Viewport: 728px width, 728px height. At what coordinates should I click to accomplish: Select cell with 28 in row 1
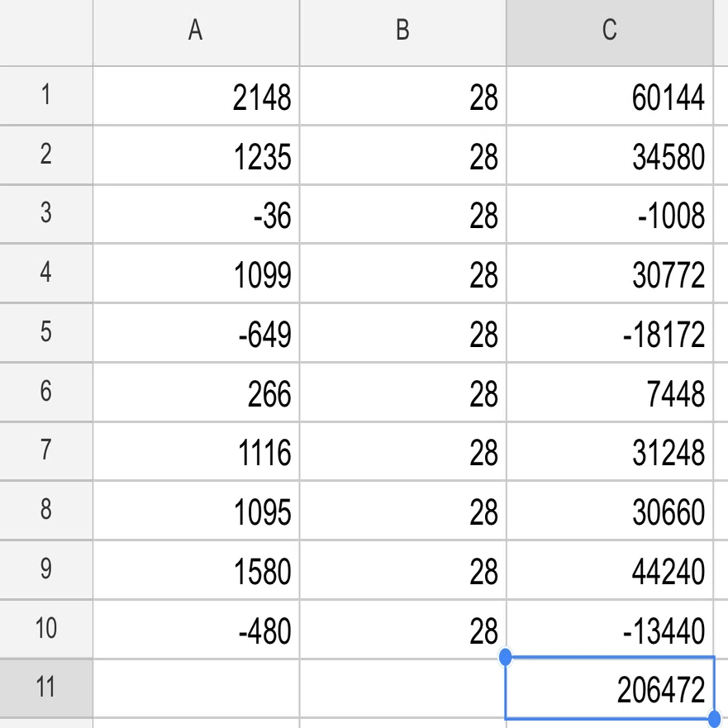click(x=402, y=96)
